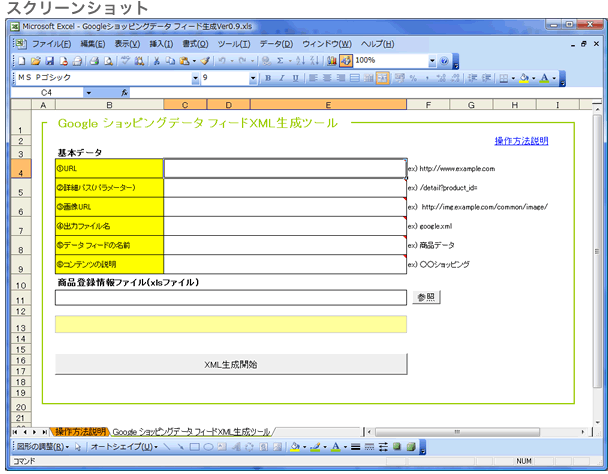Save the workbook with floppy disk icon
This screenshot has width=608, height=474.
point(50,61)
